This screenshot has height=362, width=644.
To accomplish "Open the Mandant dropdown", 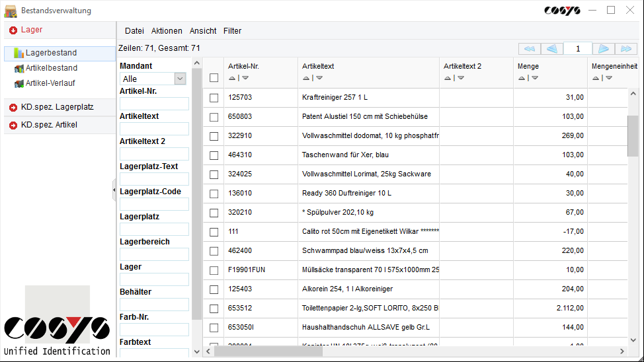I will coord(180,79).
